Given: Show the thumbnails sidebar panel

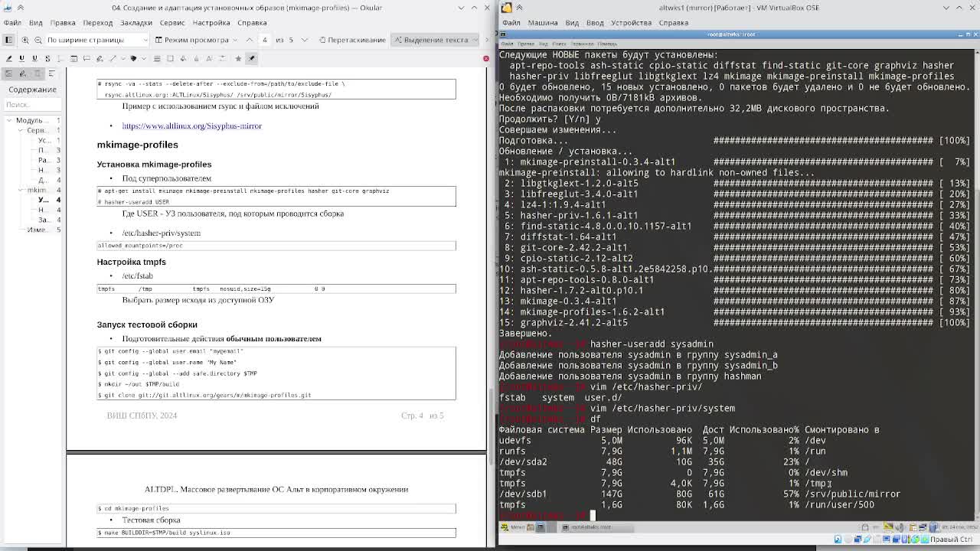Looking at the screenshot, I should click(10, 73).
